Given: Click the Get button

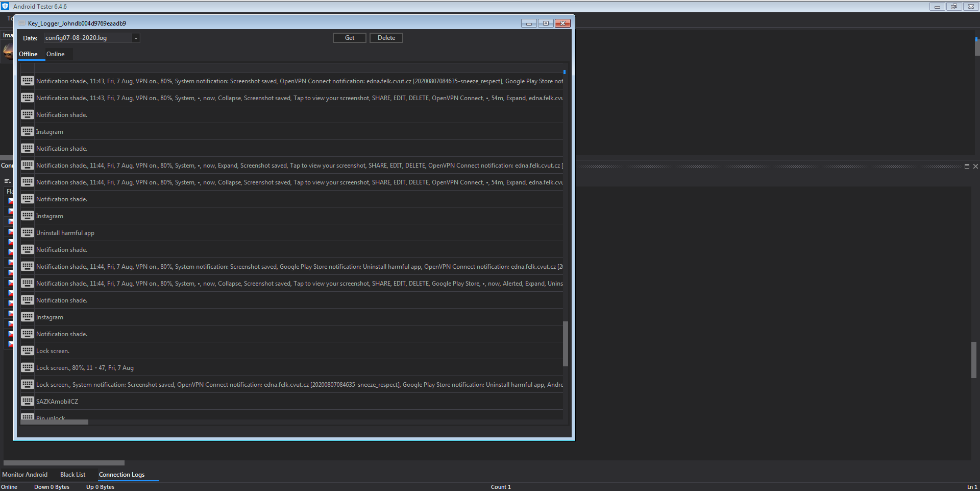Looking at the screenshot, I should click(350, 38).
